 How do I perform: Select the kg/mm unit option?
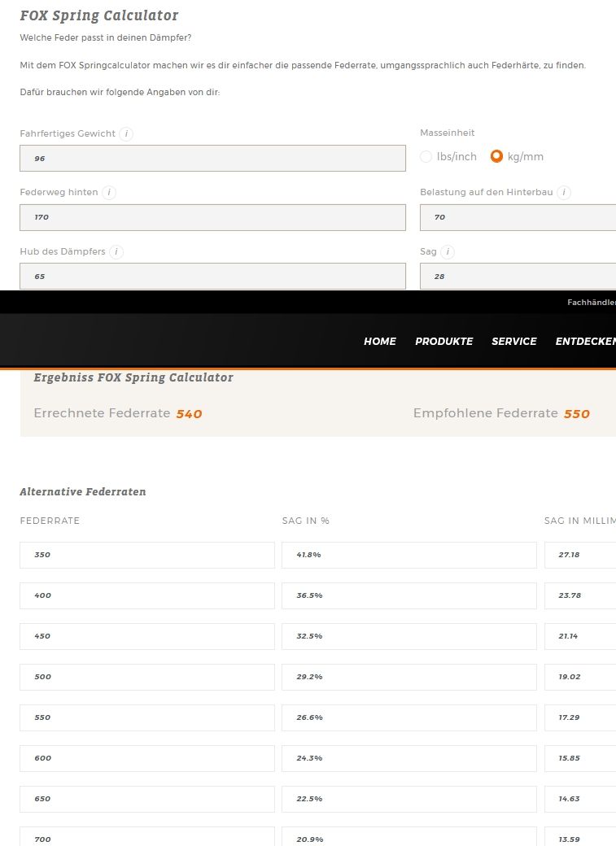496,157
